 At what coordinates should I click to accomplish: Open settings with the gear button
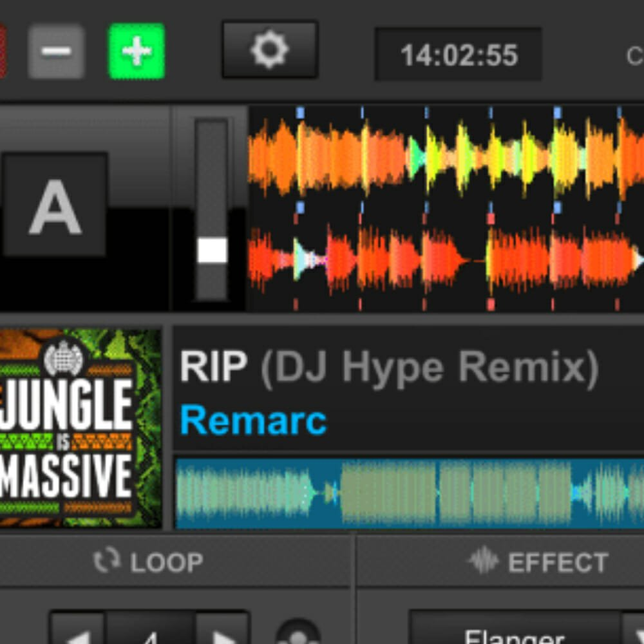[269, 50]
